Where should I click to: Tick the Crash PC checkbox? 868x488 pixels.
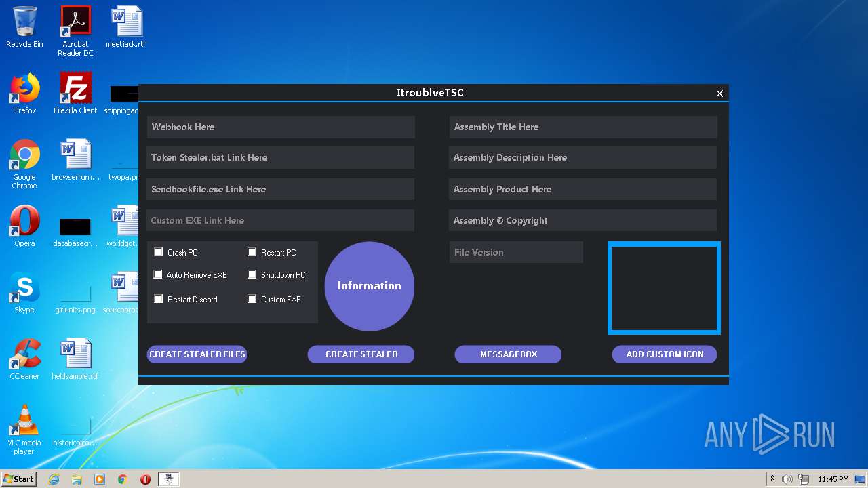click(159, 252)
